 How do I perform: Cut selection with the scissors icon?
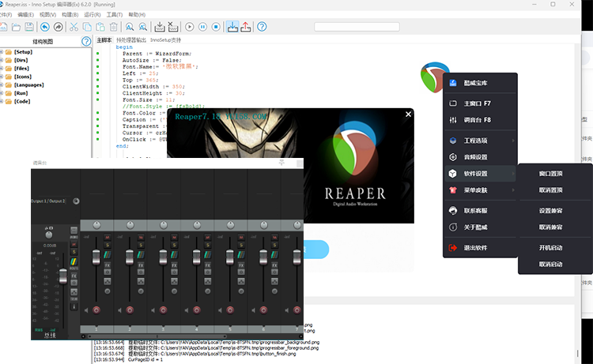click(x=74, y=27)
